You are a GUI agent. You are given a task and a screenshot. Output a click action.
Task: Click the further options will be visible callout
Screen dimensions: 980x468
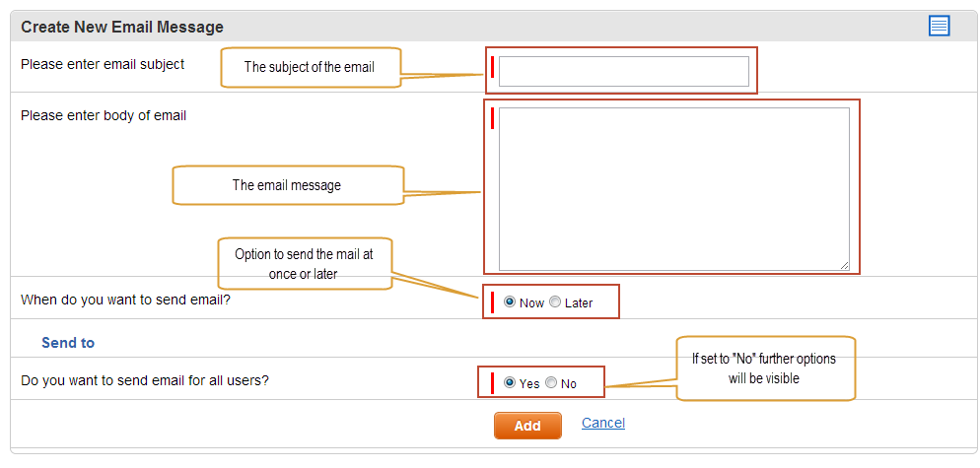point(766,368)
